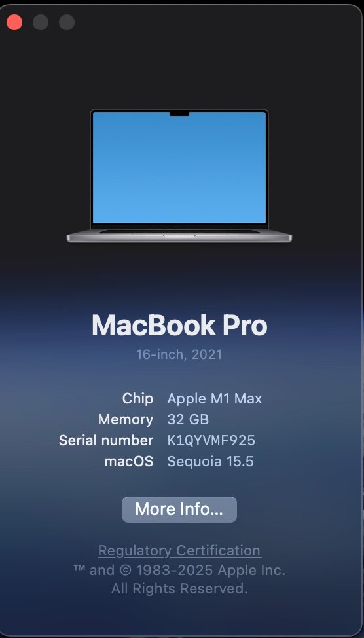Select the serial number K1QYVMF925
This screenshot has height=638, width=364.
(x=211, y=441)
